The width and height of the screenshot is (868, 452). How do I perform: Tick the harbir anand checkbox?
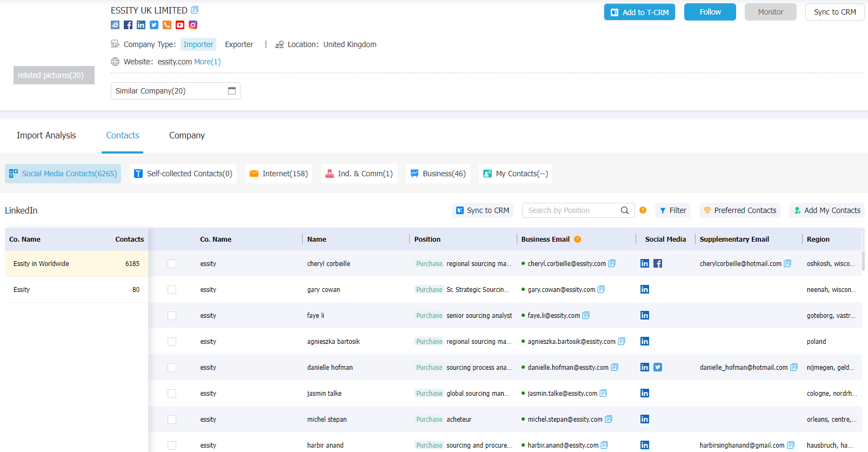click(x=172, y=446)
